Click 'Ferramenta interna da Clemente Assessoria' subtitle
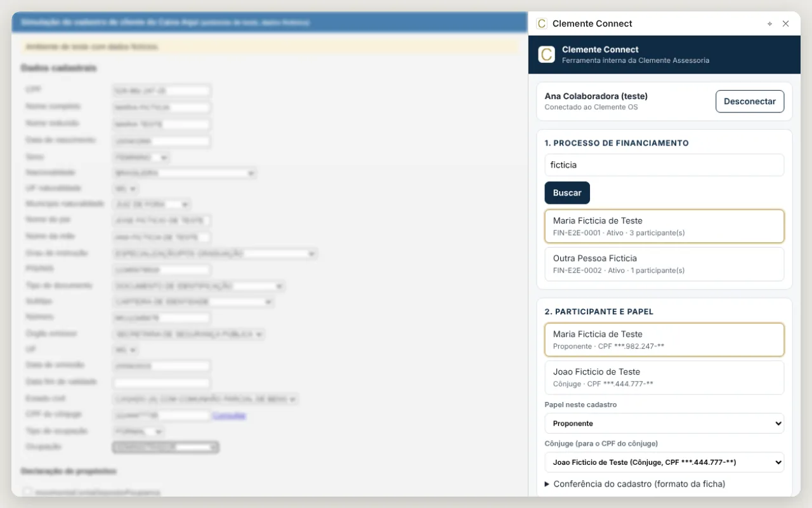This screenshot has width=812, height=508. [636, 60]
